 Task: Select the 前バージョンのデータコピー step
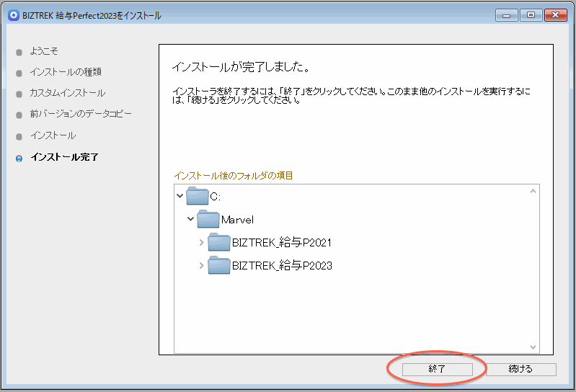[x=81, y=114]
